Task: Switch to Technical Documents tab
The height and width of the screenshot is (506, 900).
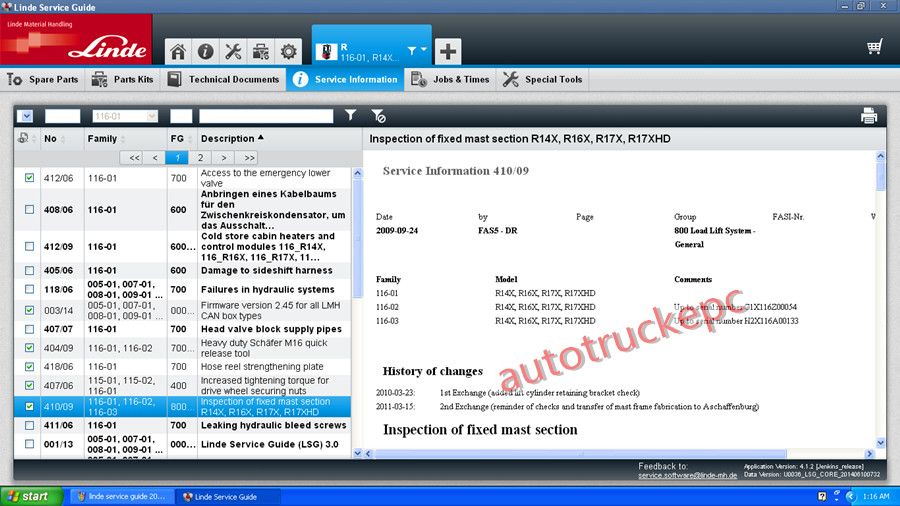Action: click(223, 79)
